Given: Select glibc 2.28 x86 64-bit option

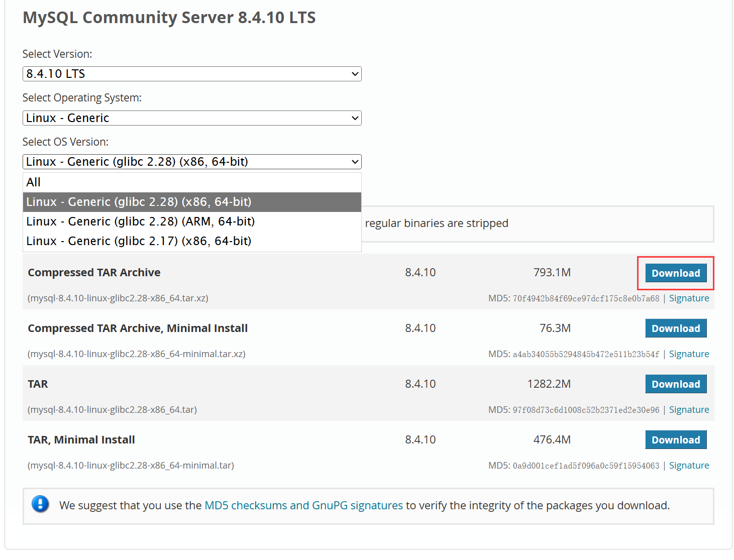Looking at the screenshot, I should point(192,202).
